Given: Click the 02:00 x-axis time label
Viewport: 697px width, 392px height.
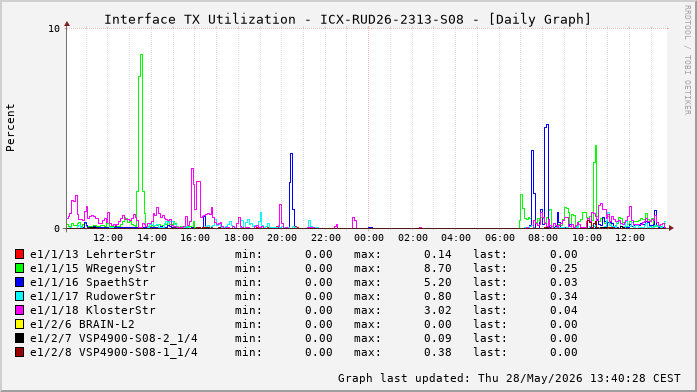Looking at the screenshot, I should (412, 238).
